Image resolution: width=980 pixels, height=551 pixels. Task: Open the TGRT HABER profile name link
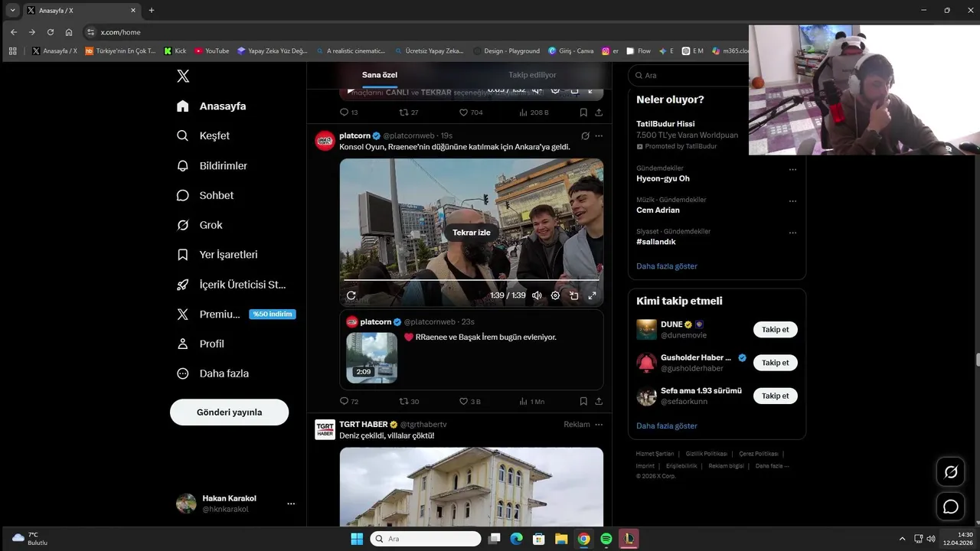364,425
